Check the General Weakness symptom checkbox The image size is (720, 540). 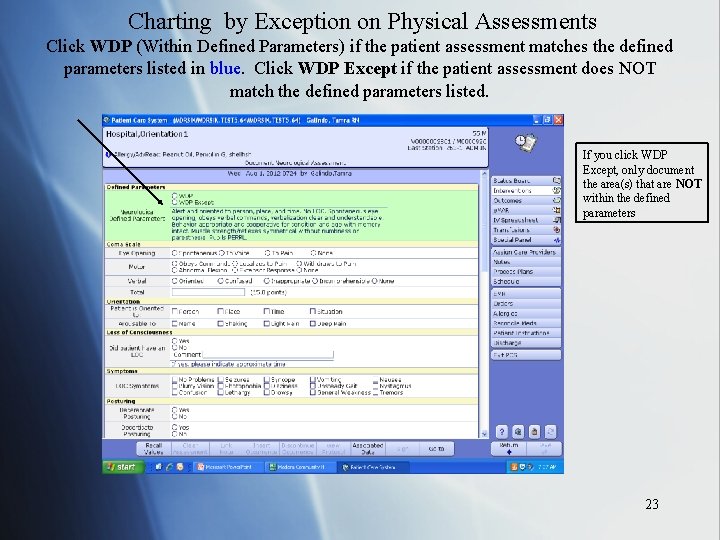click(313, 393)
